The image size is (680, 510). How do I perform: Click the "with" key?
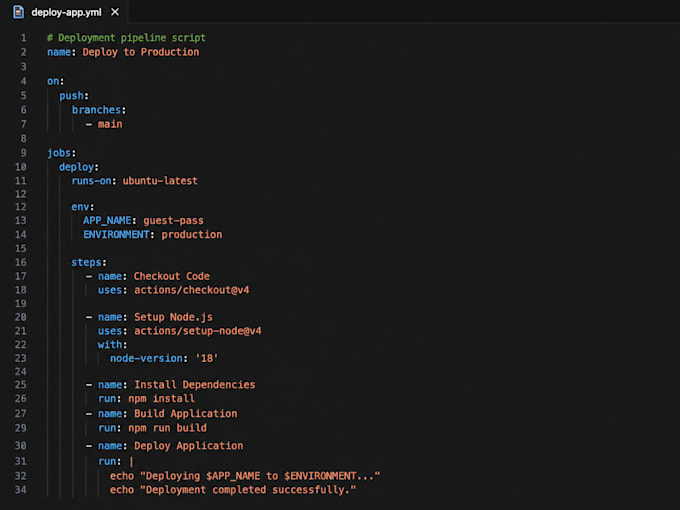(x=110, y=345)
